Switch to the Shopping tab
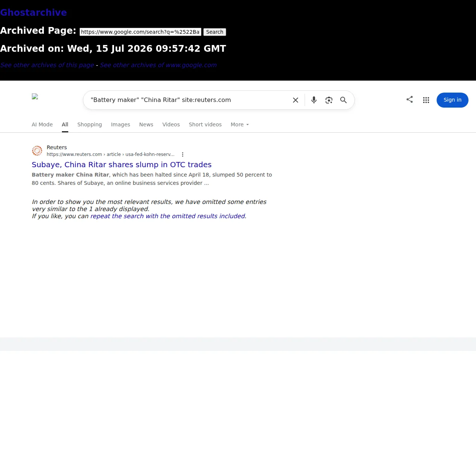 pos(90,124)
